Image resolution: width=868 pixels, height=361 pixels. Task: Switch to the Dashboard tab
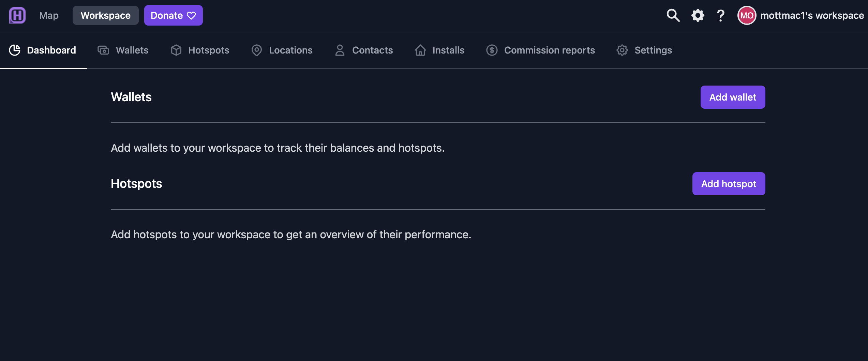[x=43, y=50]
